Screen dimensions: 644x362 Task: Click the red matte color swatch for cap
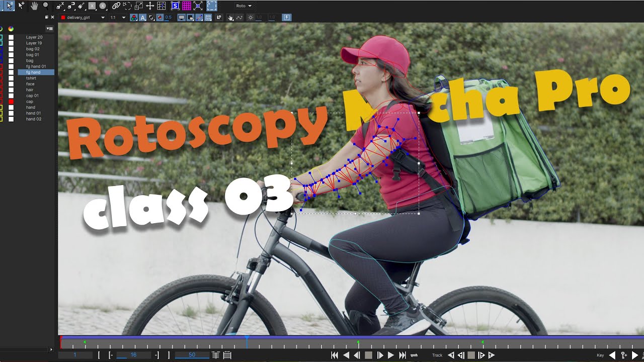(x=11, y=102)
